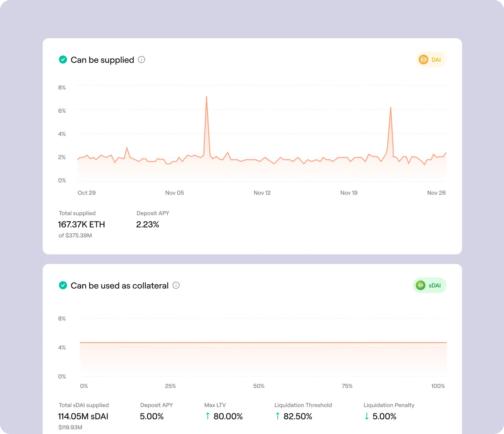This screenshot has width=504, height=434.
Task: Select the Can be supplied panel header
Action: click(x=102, y=60)
